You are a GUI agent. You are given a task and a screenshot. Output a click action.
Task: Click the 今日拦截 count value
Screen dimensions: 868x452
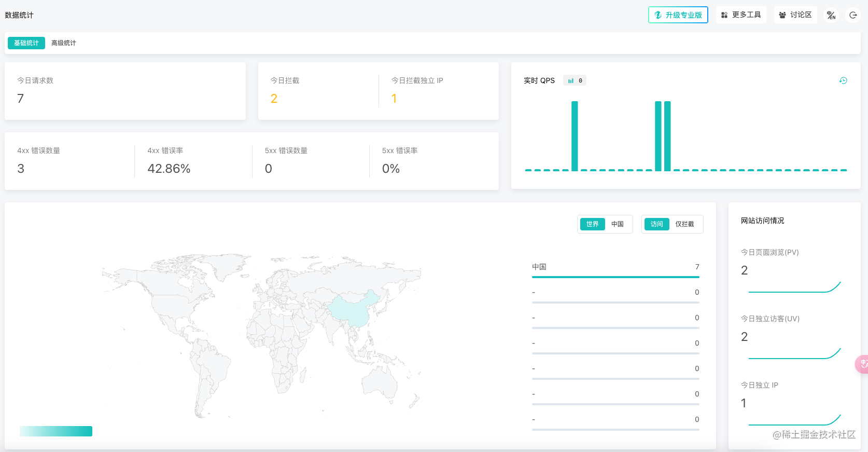click(274, 99)
